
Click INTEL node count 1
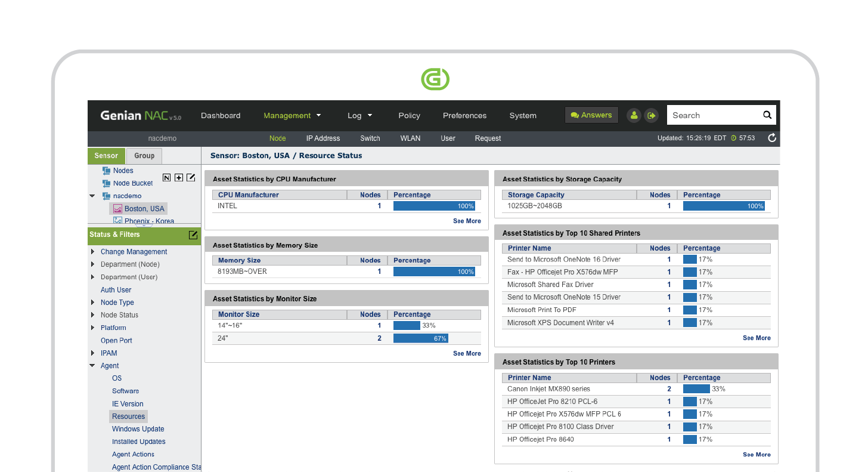(x=379, y=206)
